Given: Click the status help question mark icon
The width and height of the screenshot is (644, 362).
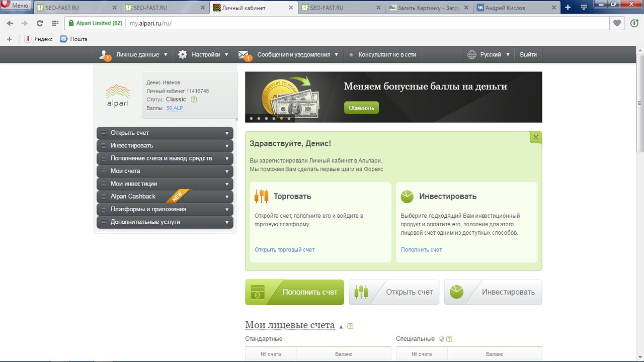Looking at the screenshot, I should 194,100.
